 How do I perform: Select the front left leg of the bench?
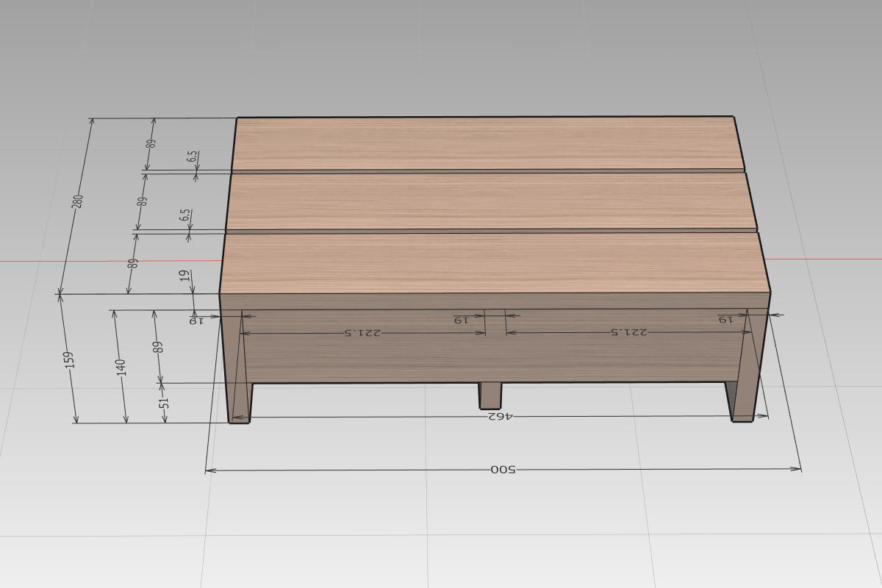click(237, 366)
